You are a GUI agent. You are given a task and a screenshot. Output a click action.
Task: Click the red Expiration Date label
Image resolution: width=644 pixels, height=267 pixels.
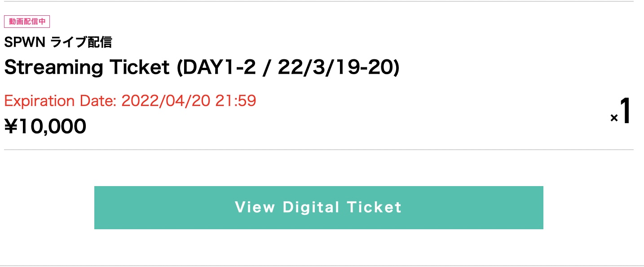click(61, 101)
